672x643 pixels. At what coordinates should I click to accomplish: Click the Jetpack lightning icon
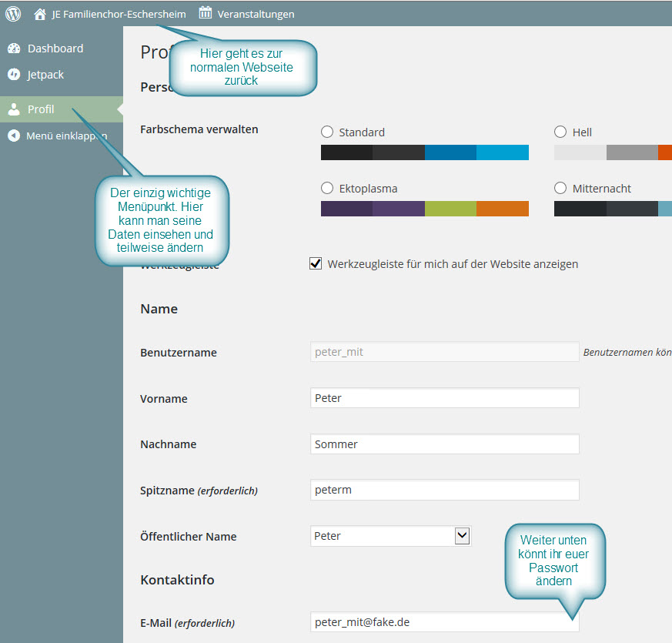pos(14,75)
